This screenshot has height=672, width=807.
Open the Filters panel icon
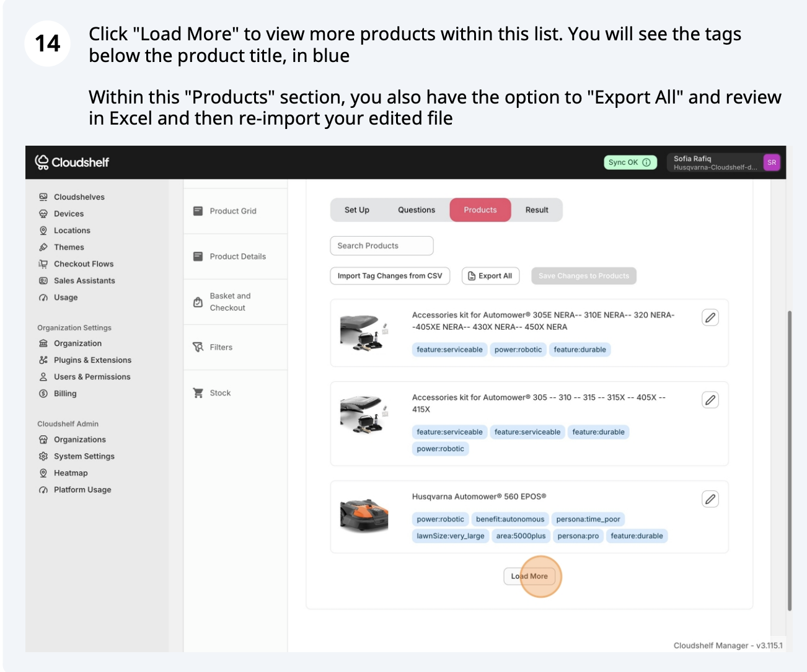pyautogui.click(x=198, y=347)
